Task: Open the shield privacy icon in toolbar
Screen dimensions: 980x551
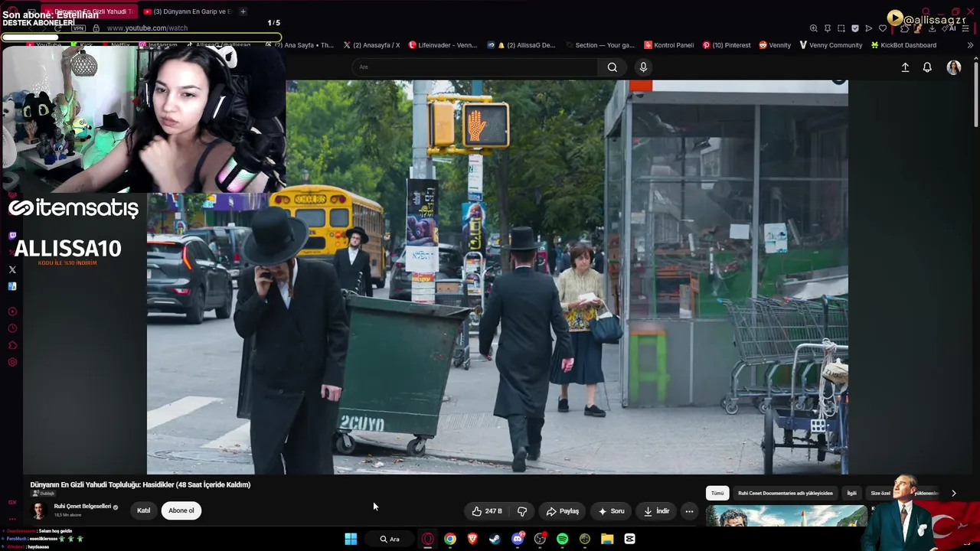Action: [855, 28]
